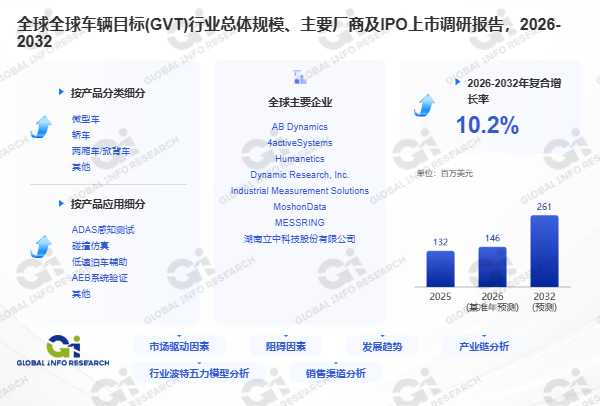This screenshot has height=406, width=600.
Task: Click the Global Info Research logo
Action: pos(63,351)
